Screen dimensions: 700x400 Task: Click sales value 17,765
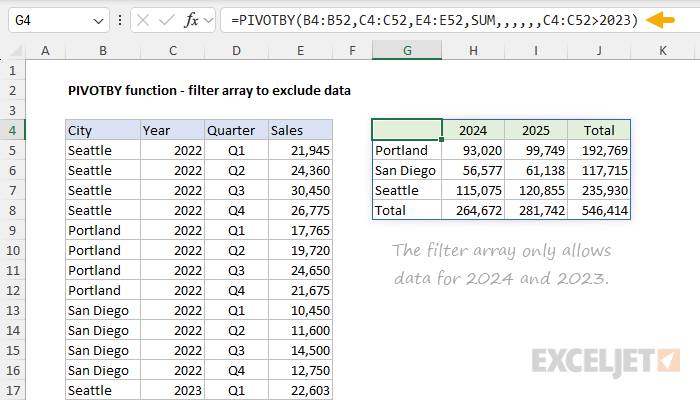click(300, 230)
